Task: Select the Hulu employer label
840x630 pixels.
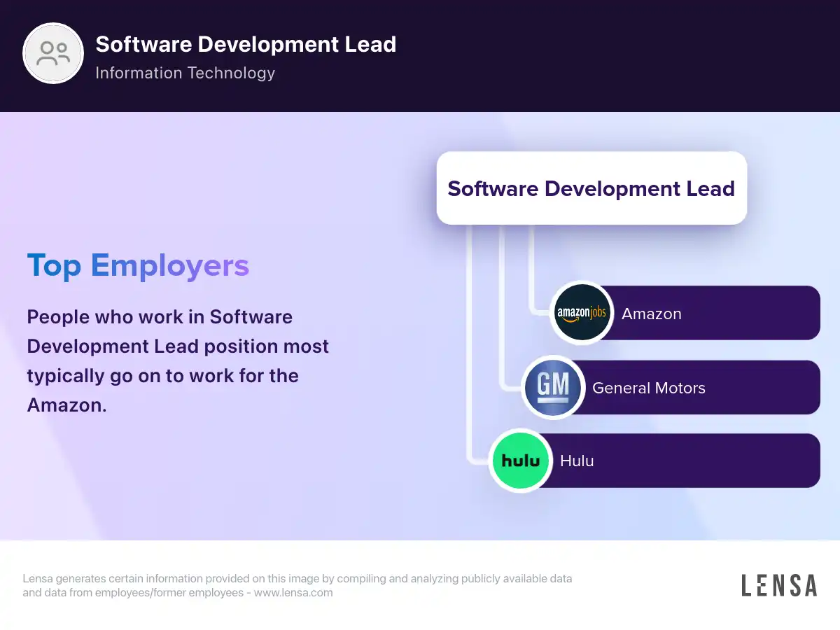Action: click(577, 461)
